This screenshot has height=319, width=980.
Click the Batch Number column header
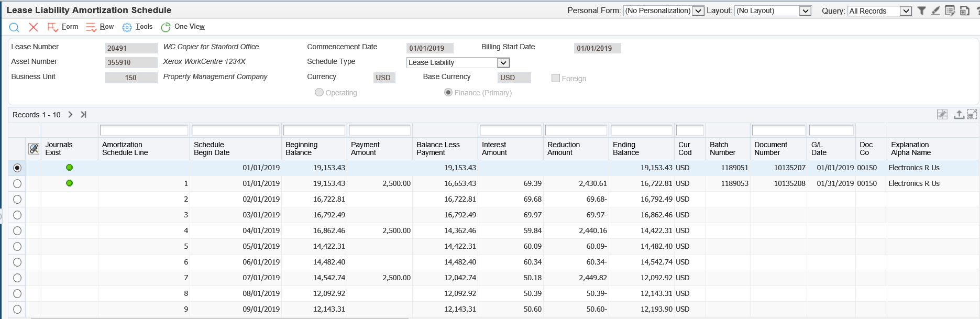click(x=728, y=149)
